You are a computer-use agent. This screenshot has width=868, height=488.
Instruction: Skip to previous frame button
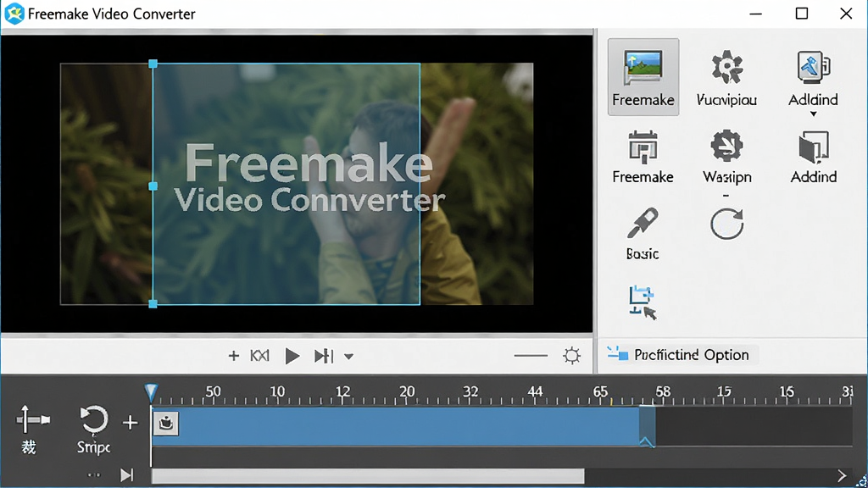click(x=259, y=356)
